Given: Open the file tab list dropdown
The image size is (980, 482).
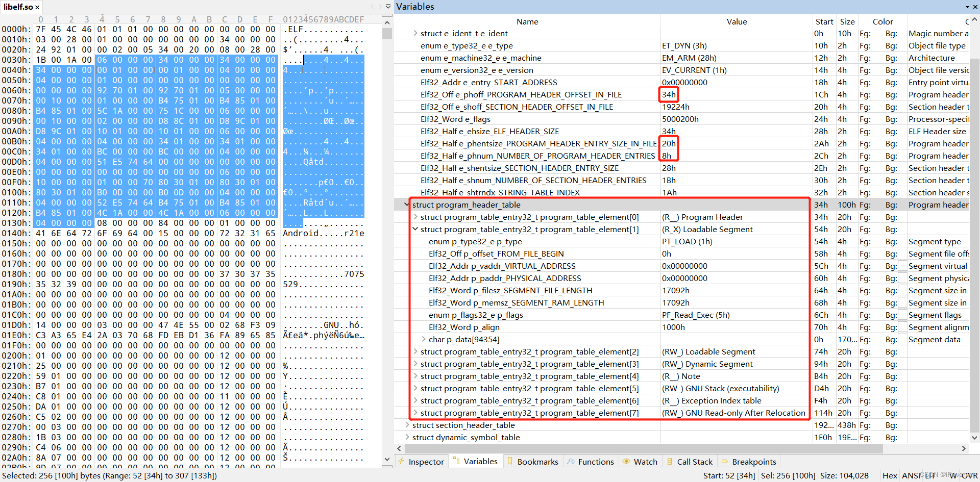Looking at the screenshot, I should [x=388, y=7].
